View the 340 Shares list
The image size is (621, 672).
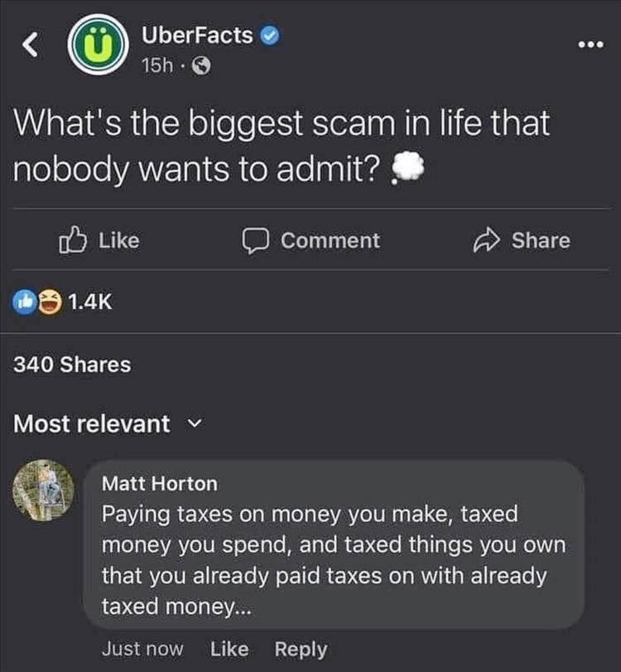tap(72, 364)
